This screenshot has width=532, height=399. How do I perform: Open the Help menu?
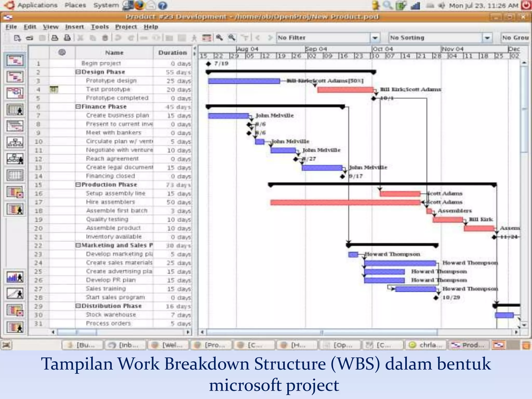[x=151, y=27]
